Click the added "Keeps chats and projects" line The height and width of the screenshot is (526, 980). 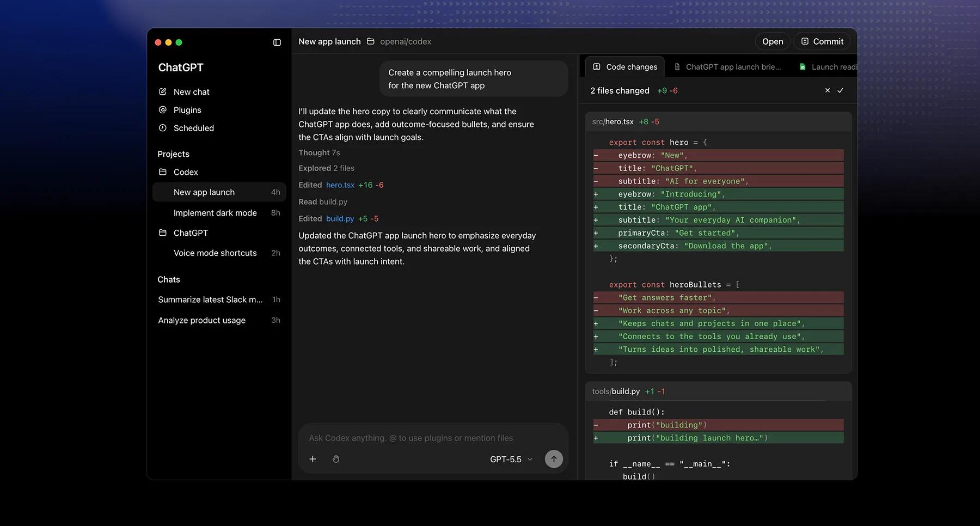[718, 323]
